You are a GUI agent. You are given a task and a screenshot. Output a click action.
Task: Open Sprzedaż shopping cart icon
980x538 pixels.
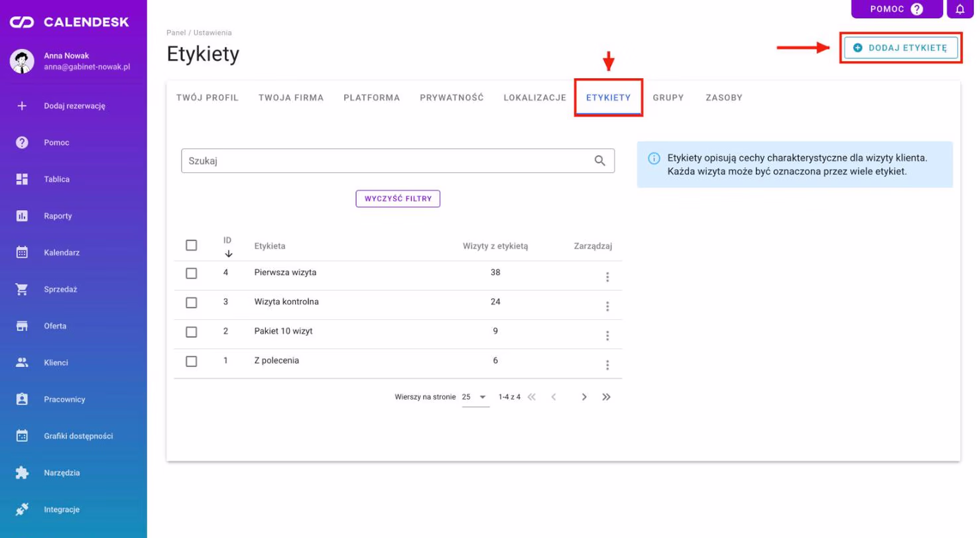pyautogui.click(x=22, y=290)
